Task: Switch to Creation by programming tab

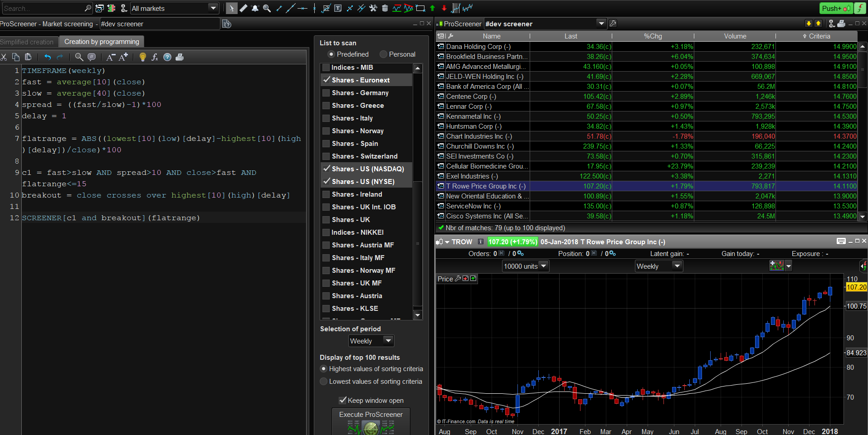Action: click(102, 42)
